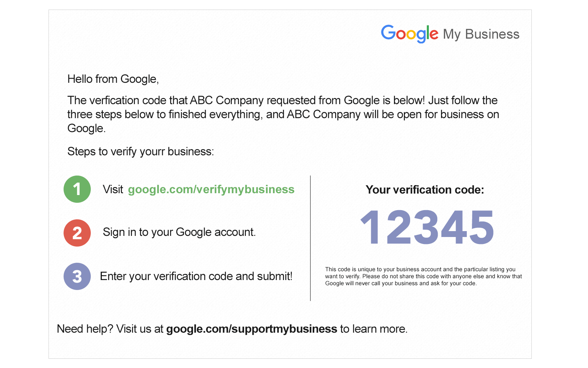The image size is (588, 368).
Task: Click 'Enter your verification code and submit!' text
Action: [x=196, y=276]
